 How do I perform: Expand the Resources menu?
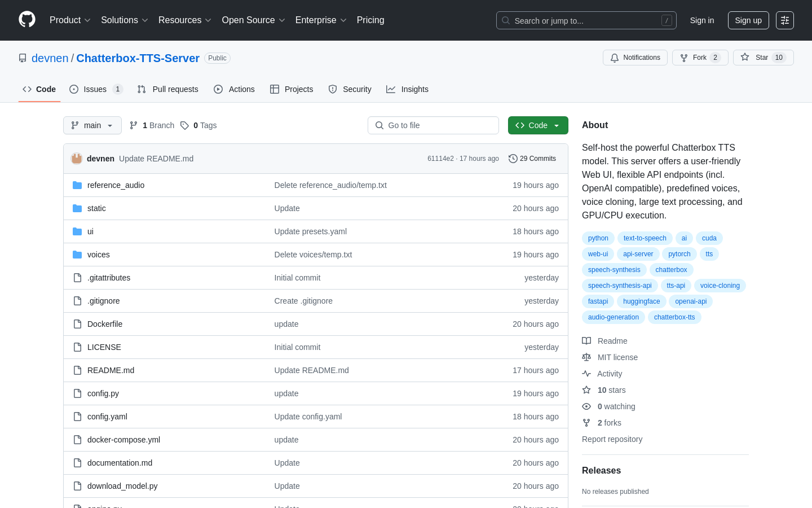tap(184, 20)
